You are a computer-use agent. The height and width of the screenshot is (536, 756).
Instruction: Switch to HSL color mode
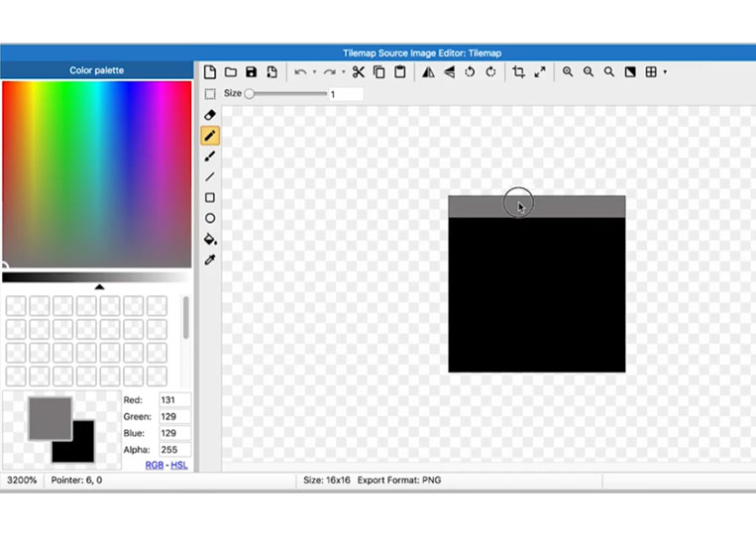click(179, 465)
